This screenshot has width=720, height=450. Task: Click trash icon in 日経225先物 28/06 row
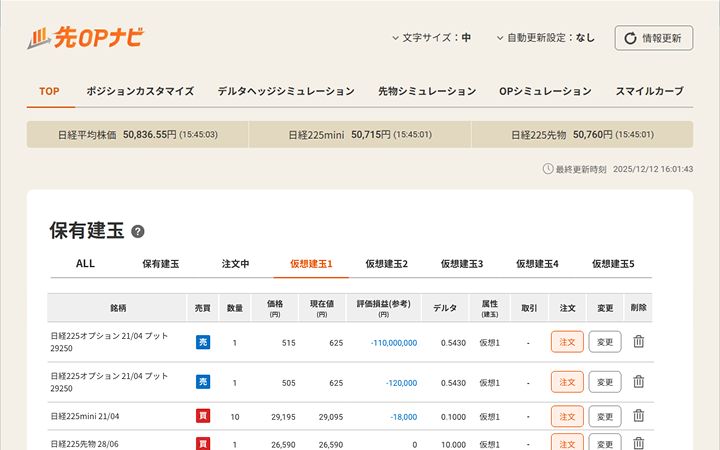pos(638,442)
